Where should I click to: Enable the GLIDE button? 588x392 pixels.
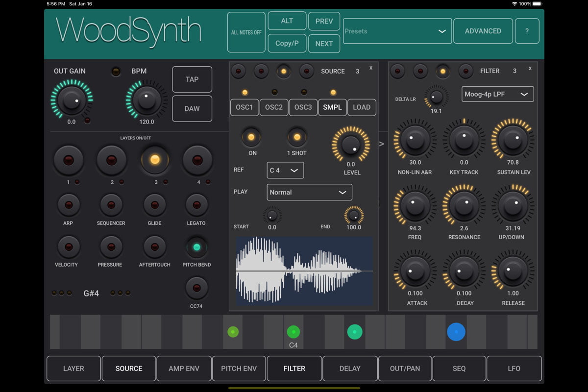[x=154, y=205]
